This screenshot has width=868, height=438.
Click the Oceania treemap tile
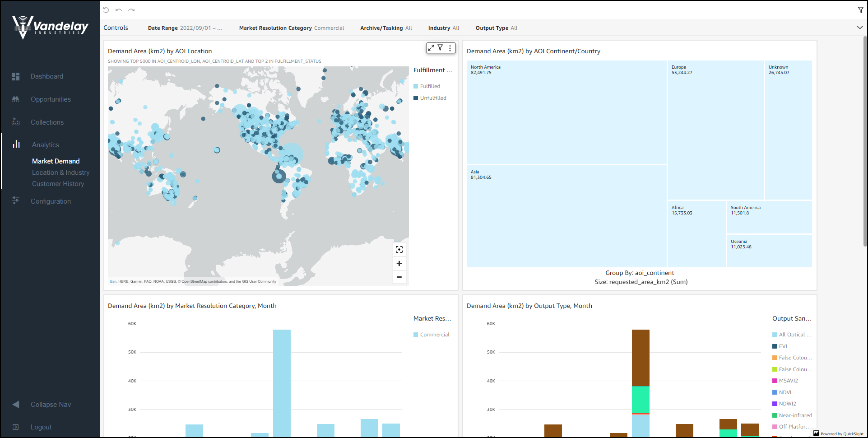(769, 251)
